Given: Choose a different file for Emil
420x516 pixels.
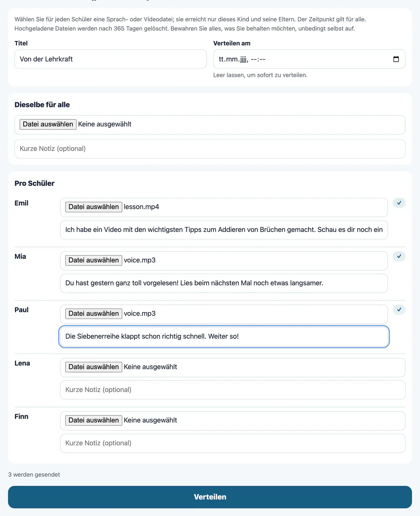Looking at the screenshot, I should coord(94,207).
